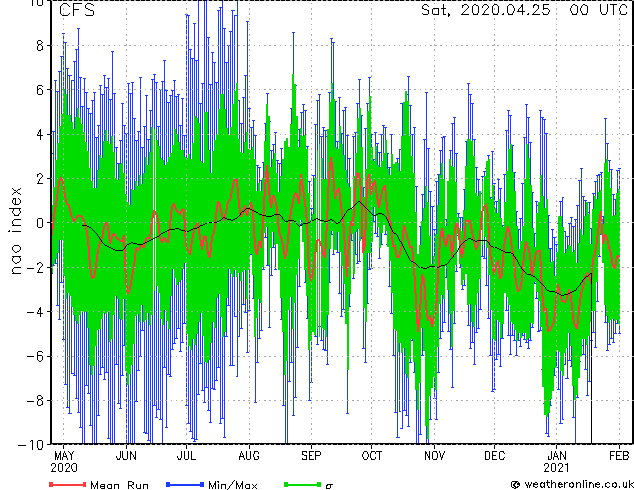The height and width of the screenshot is (490, 634).
Task: Click the JUN month axis label
Action: coord(126,456)
